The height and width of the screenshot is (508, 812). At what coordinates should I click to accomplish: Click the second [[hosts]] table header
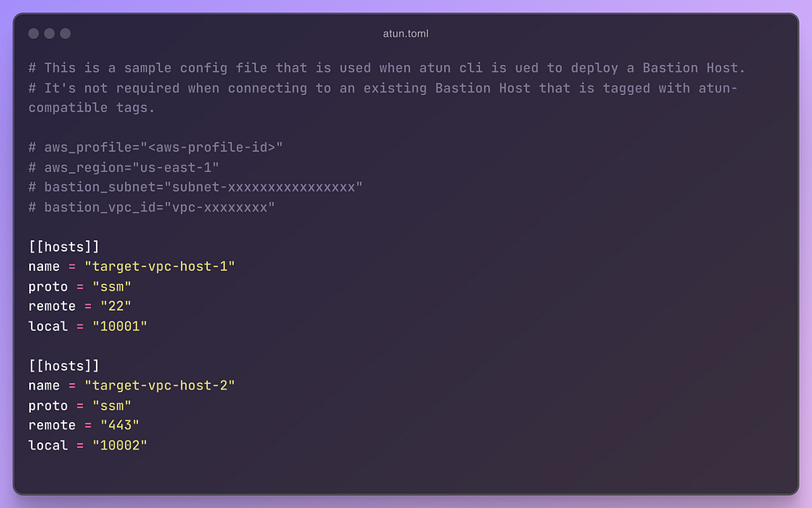pyautogui.click(x=63, y=366)
